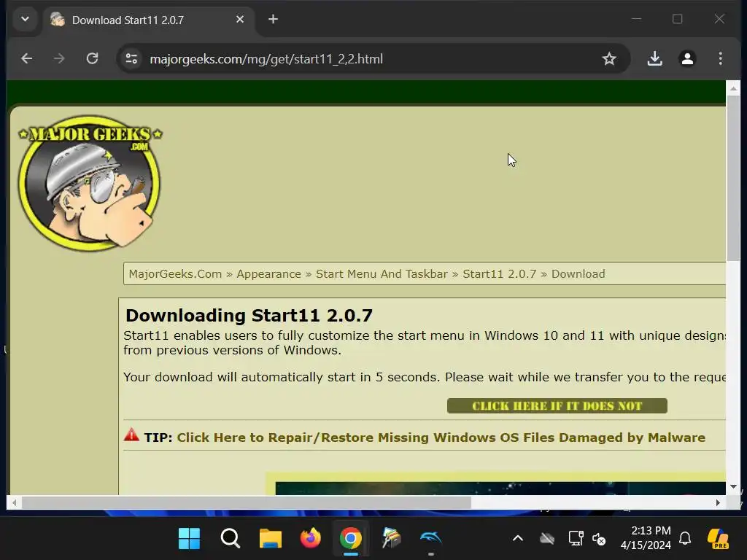This screenshot has width=747, height=560.
Task: Switch to Chrome in the taskbar
Action: (x=351, y=539)
